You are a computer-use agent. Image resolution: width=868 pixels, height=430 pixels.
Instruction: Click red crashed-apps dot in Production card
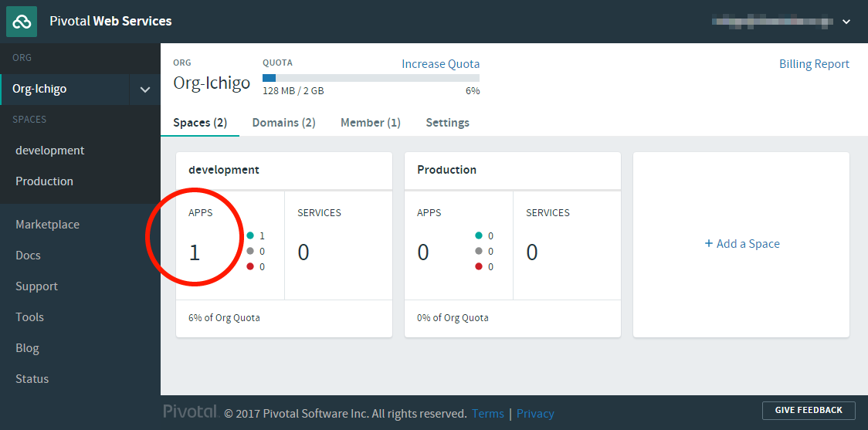(479, 266)
